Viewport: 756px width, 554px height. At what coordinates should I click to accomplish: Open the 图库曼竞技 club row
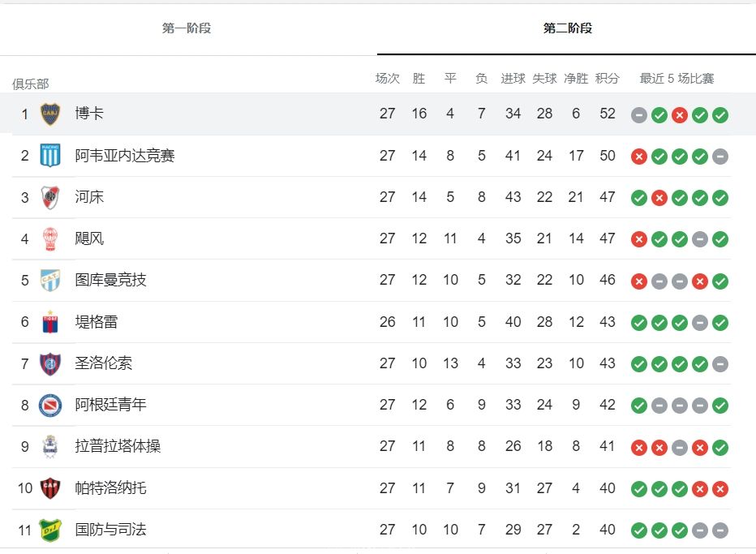pyautogui.click(x=372, y=280)
